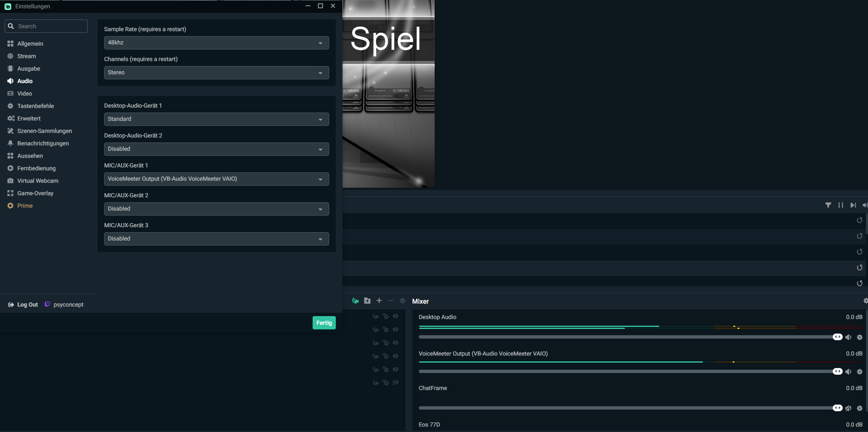The image size is (868, 432).
Task: Remove the selected source with the minus icon
Action: (391, 301)
